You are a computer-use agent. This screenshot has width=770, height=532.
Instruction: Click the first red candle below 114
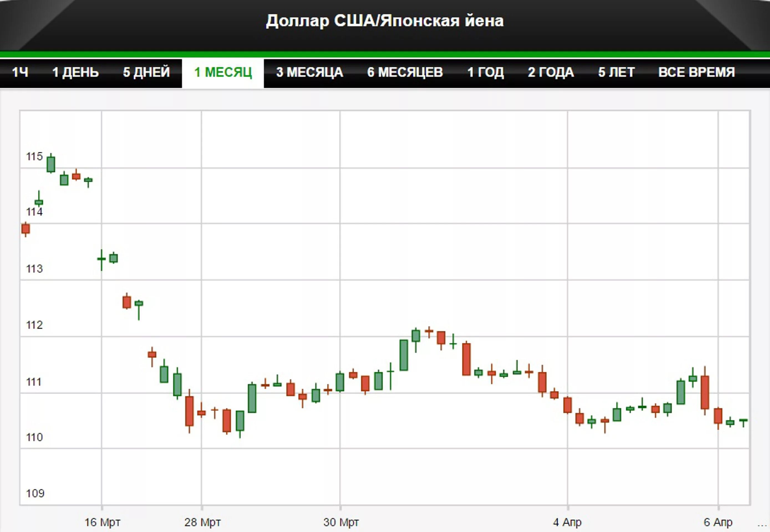(x=26, y=229)
